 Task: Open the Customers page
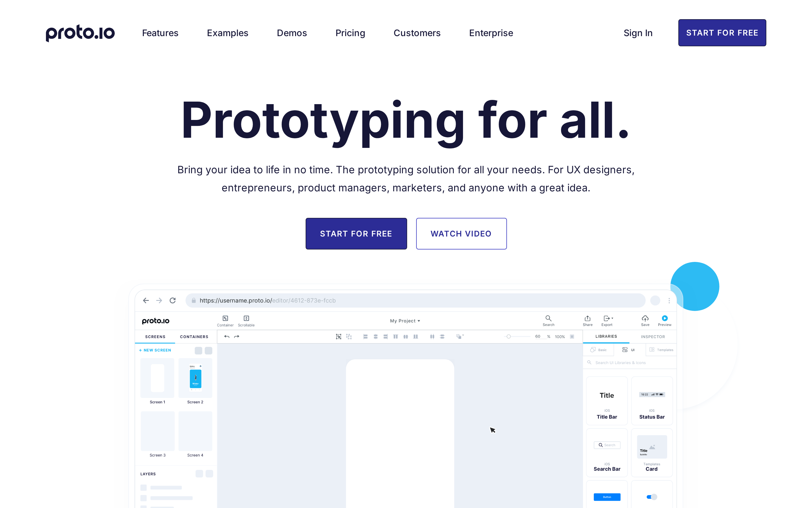tap(417, 33)
